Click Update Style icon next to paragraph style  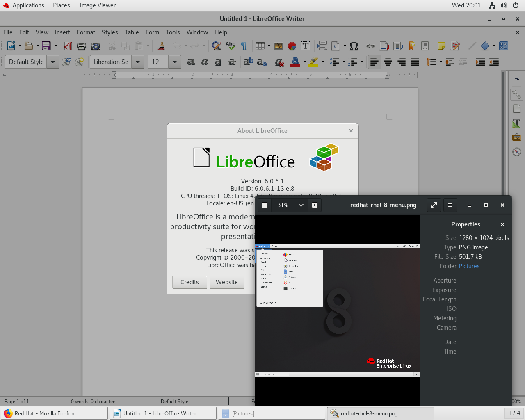[66, 62]
